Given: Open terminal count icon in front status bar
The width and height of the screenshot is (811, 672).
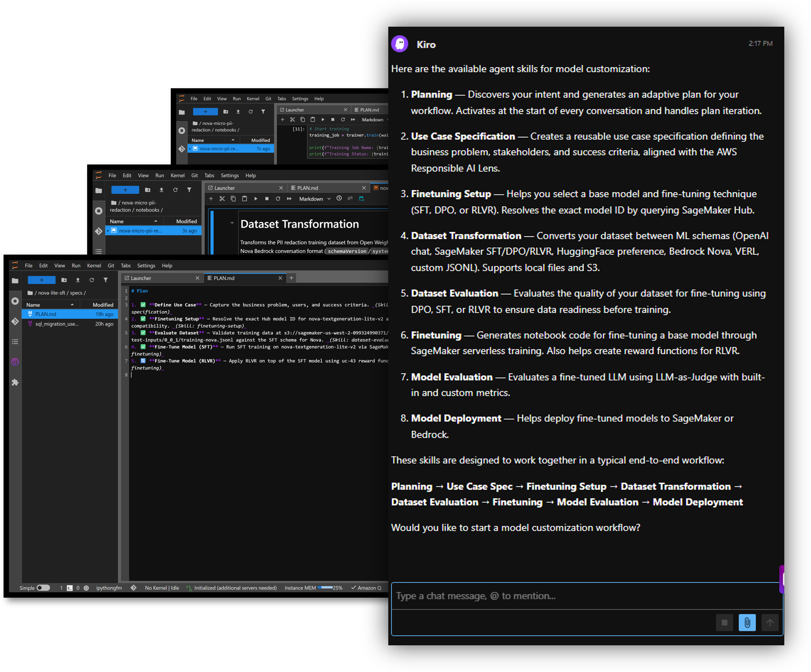Looking at the screenshot, I should click(70, 588).
